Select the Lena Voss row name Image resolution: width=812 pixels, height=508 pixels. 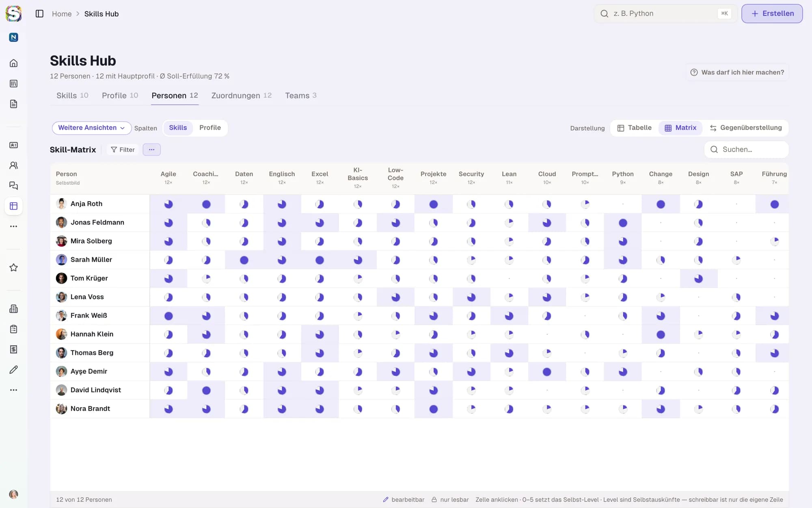point(87,297)
